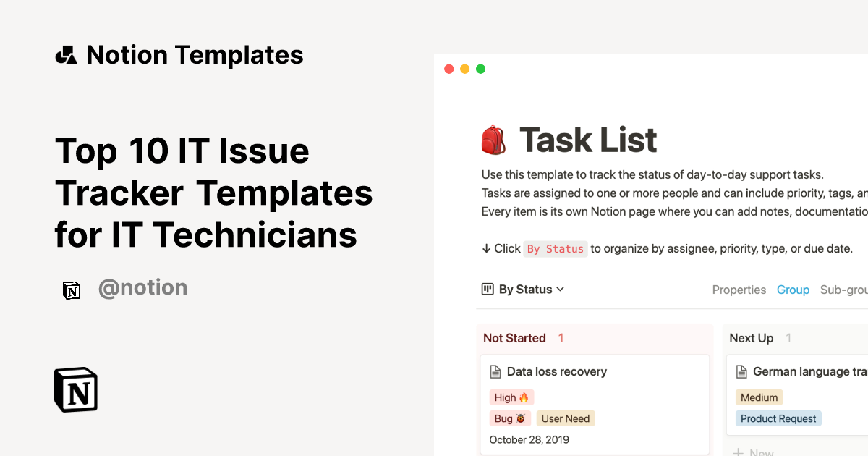Switch to the Properties panel
The width and height of the screenshot is (868, 456).
coord(739,290)
